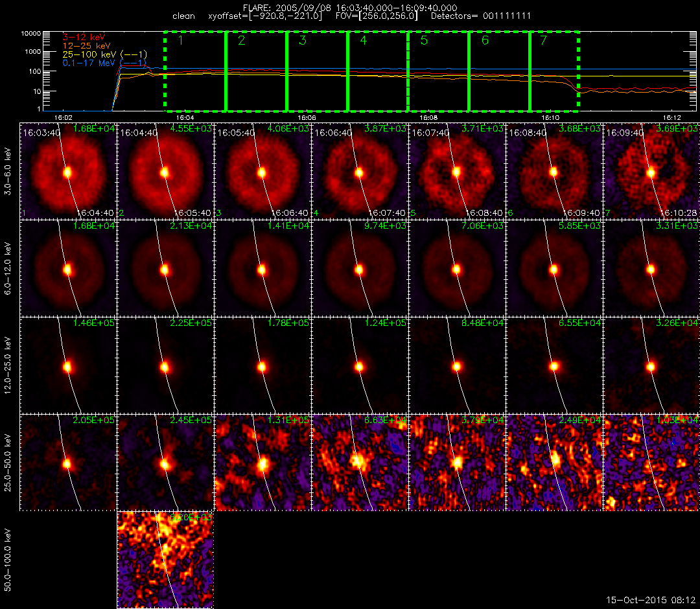Screen dimensions: 700x609
Task: Open the 12.0-25.0 keV image with peak 6.55E+04
Action: click(x=554, y=366)
